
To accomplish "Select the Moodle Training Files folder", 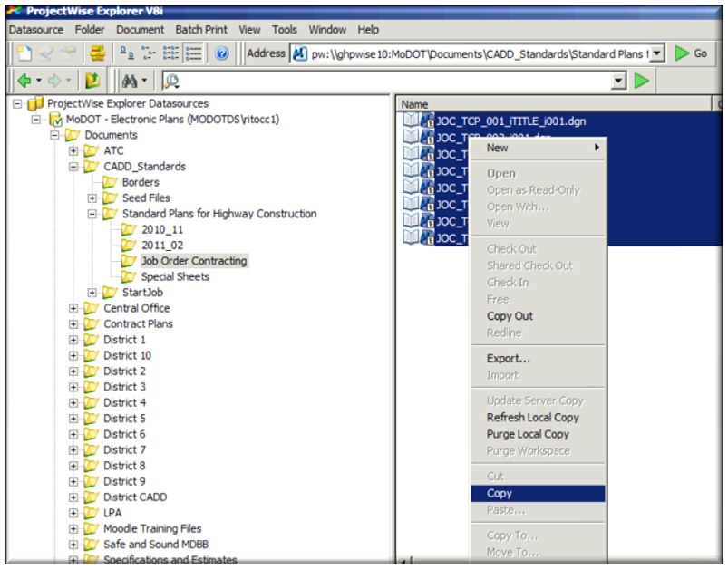I will click(152, 528).
